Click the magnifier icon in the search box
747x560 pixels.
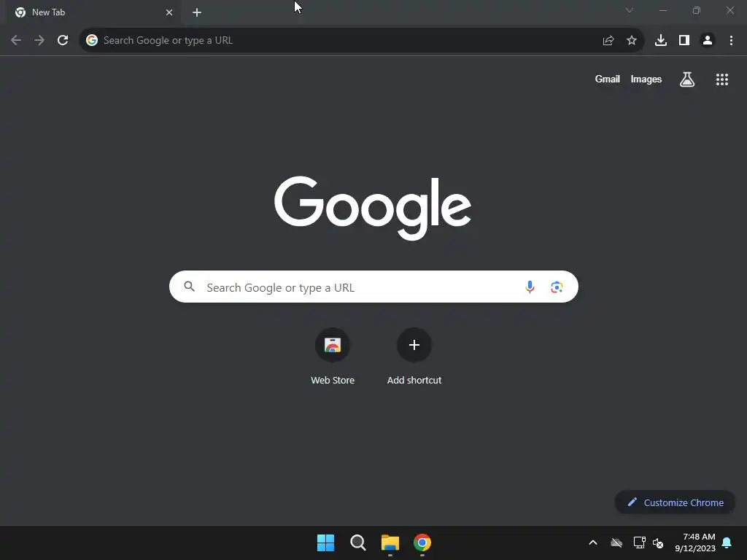[190, 286]
